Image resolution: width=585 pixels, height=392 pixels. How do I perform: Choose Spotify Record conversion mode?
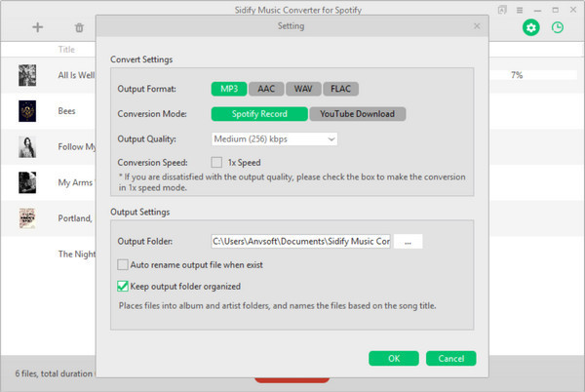point(259,114)
